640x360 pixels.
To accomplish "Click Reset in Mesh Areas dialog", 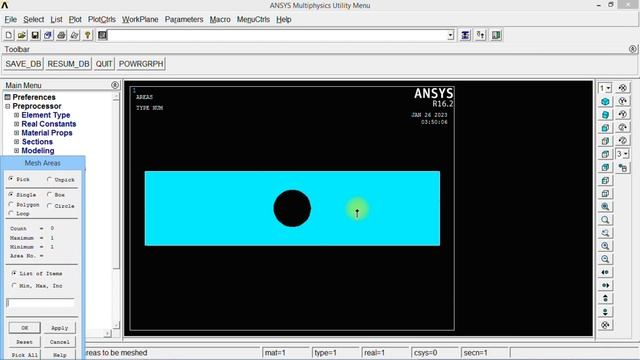I will 24,342.
